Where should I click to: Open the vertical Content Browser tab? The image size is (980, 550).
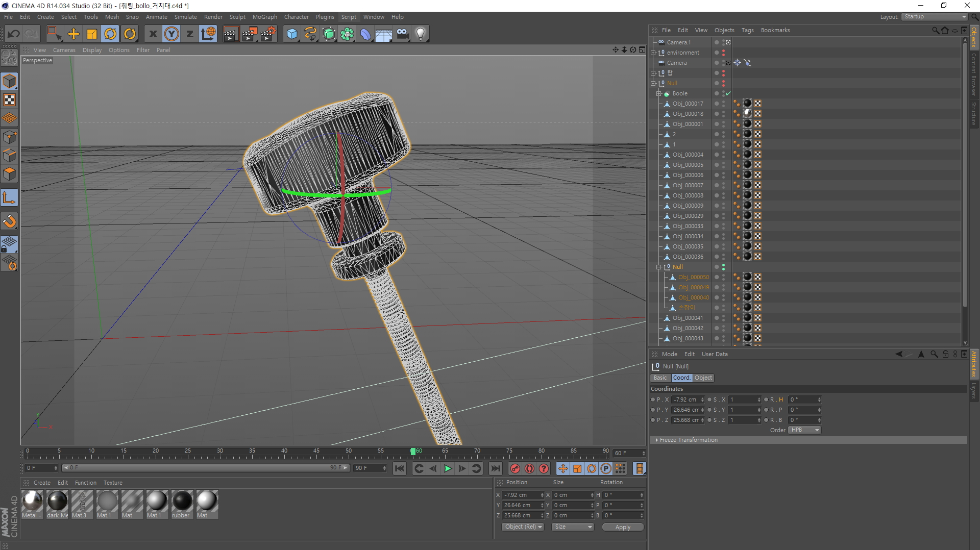point(974,74)
